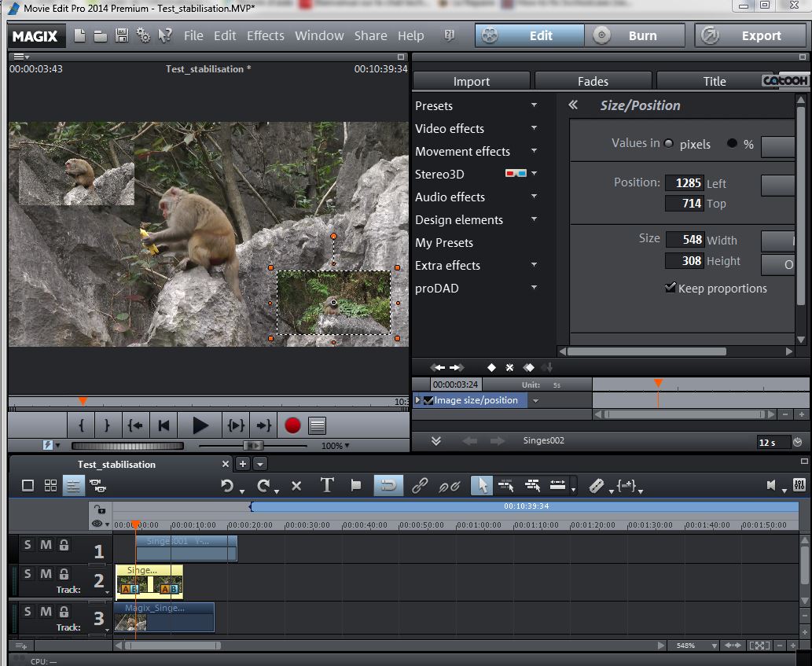This screenshot has width=812, height=666.
Task: Mute track 1
Action: [46, 544]
